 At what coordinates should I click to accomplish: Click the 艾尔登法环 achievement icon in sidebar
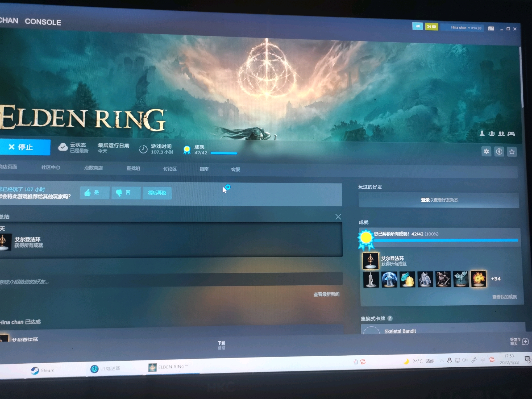[371, 261]
